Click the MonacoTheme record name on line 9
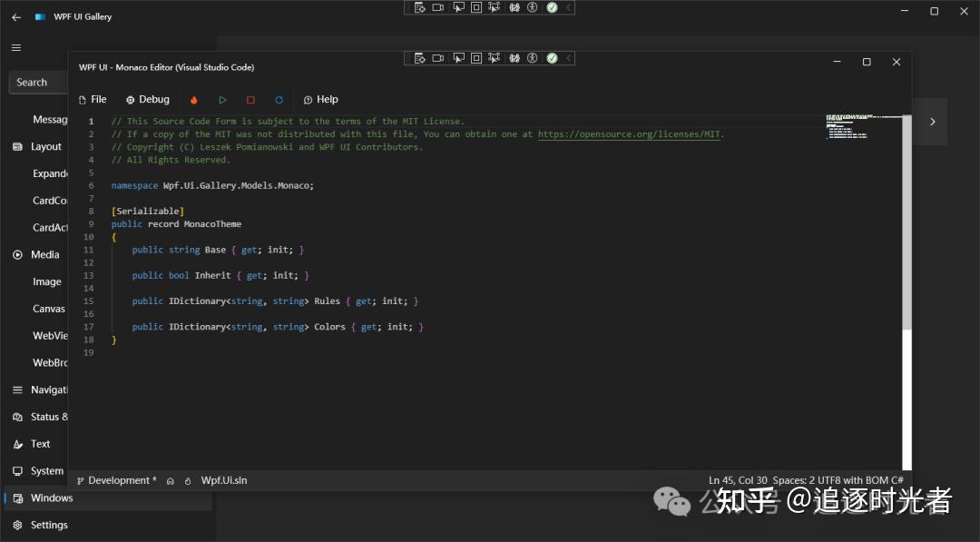This screenshot has height=542, width=980. point(212,224)
